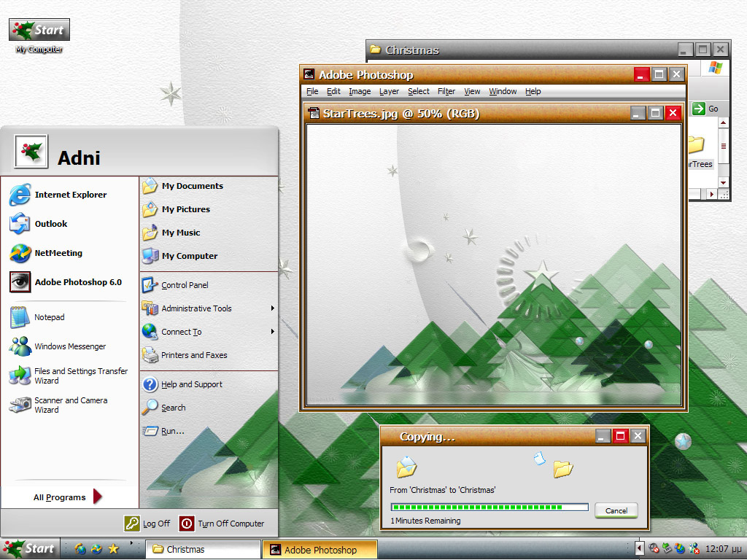
Task: Open the Window menu in Photoshop
Action: 503,91
